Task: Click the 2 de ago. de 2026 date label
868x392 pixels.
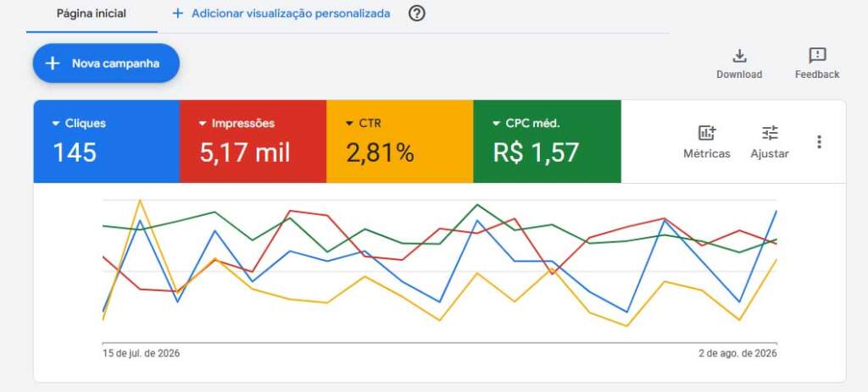Action: click(x=738, y=353)
